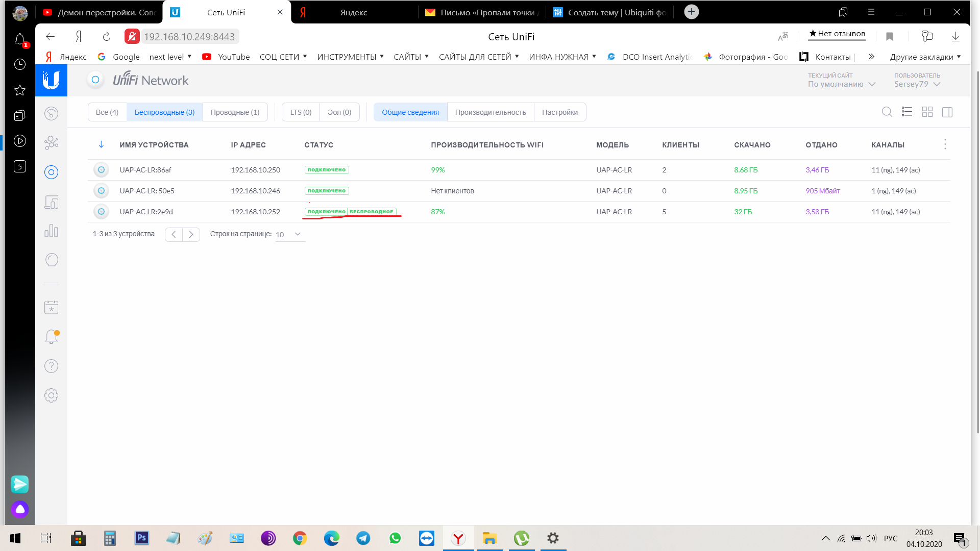
Task: Expand САЙТЫ ДЛЯ СЕТЕЙ bookmarks folder
Action: pos(479,57)
